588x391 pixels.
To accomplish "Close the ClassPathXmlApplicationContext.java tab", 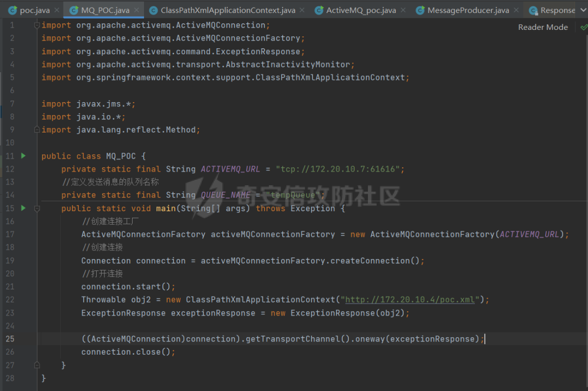I will click(x=302, y=10).
